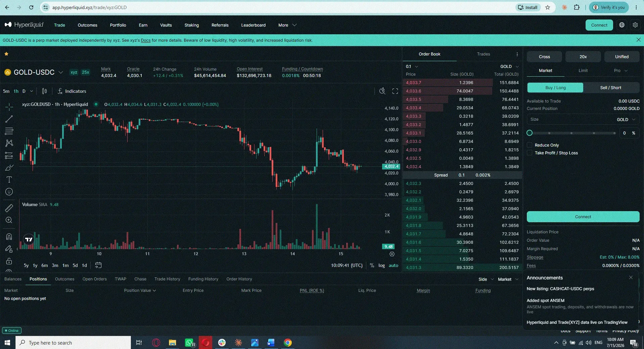Click the Sell / Short button
The height and width of the screenshot is (349, 644).
point(611,88)
